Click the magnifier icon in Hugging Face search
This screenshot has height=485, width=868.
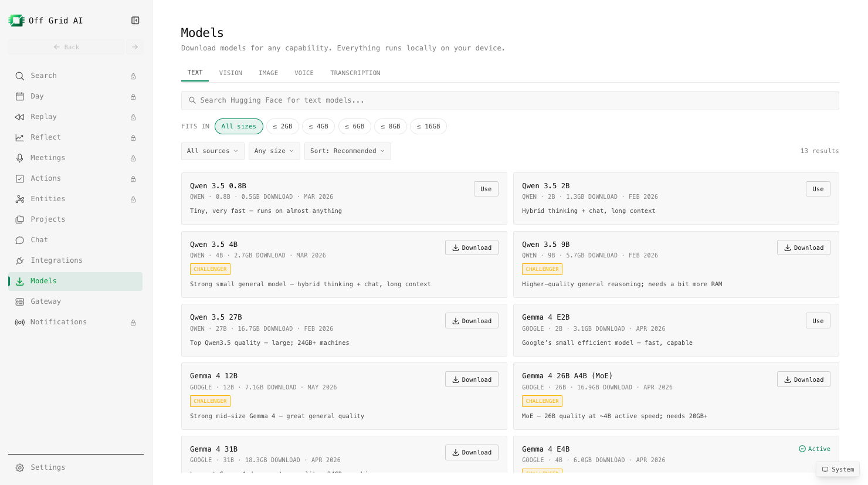(x=192, y=100)
